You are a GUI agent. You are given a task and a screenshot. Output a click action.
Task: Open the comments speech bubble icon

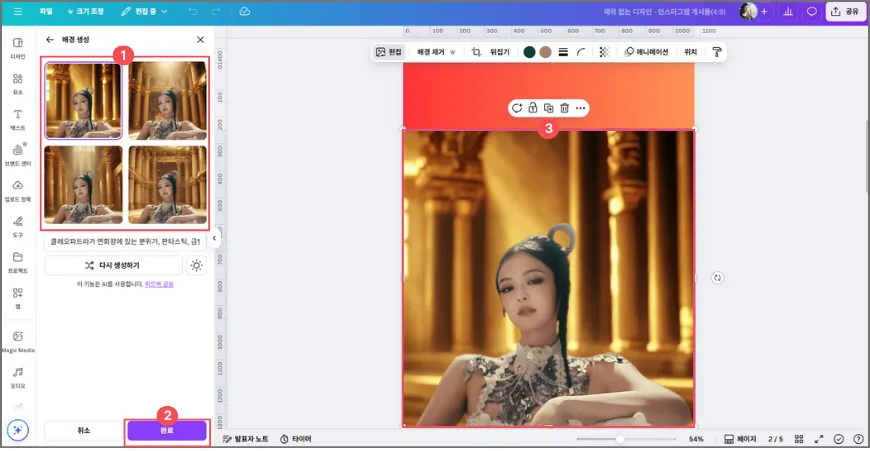coord(812,12)
